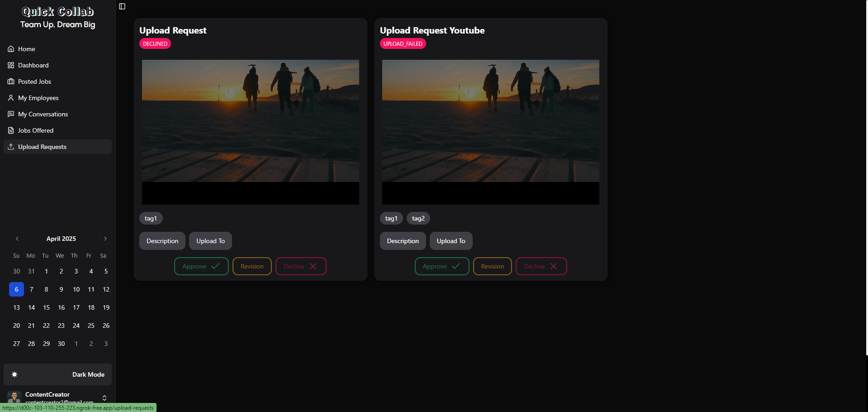Switch to Upload To on the Youtube card

451,241
